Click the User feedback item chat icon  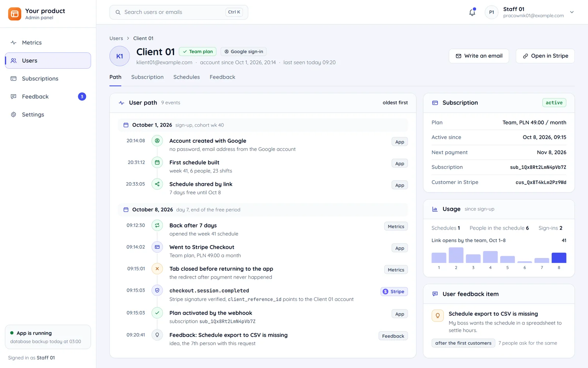[435, 294]
